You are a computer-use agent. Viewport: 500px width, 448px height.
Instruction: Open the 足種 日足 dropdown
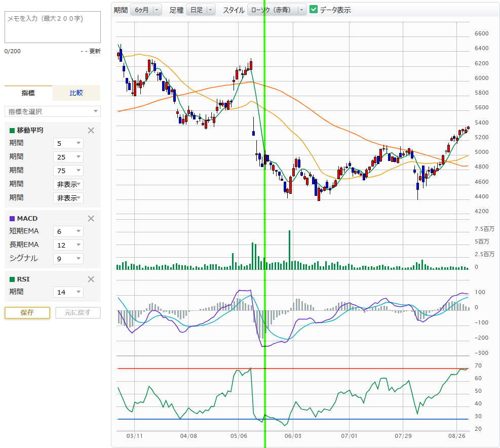click(201, 10)
